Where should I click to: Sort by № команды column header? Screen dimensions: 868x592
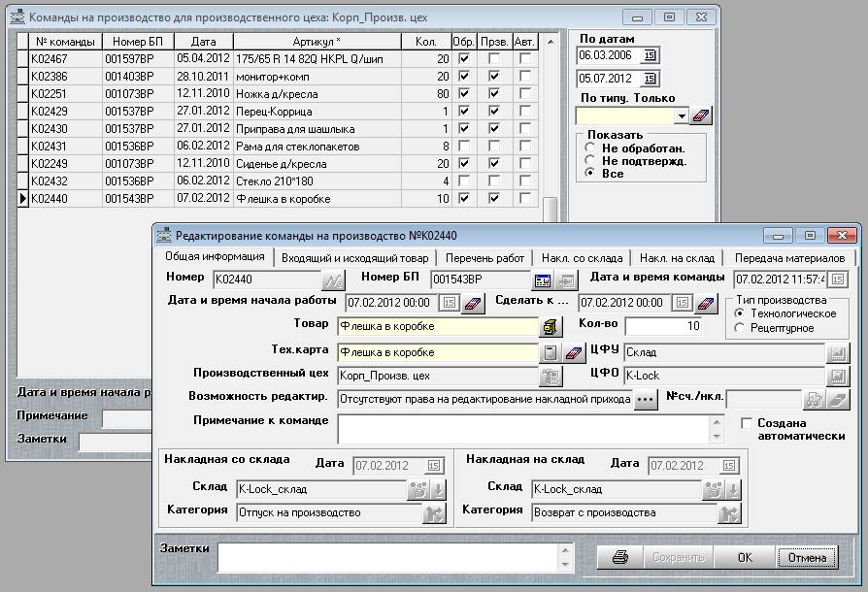point(65,42)
